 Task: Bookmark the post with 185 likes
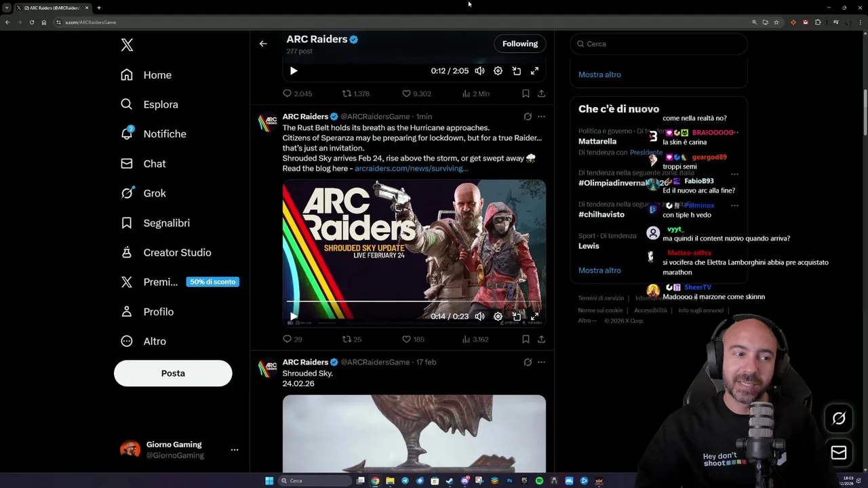pyautogui.click(x=526, y=339)
